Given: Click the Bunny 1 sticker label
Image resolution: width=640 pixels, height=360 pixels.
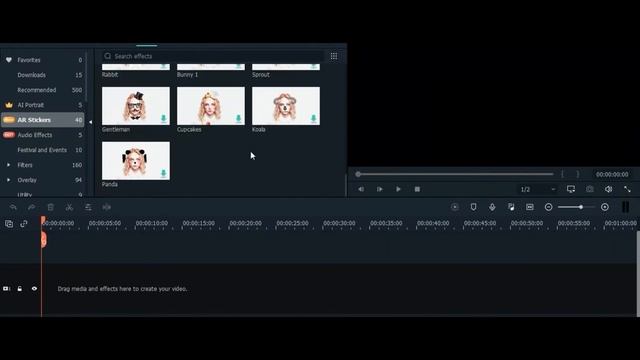Looking at the screenshot, I should [x=187, y=75].
